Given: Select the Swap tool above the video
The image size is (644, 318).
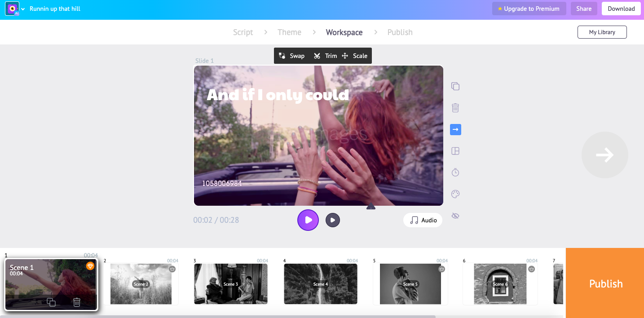Looking at the screenshot, I should pyautogui.click(x=292, y=55).
